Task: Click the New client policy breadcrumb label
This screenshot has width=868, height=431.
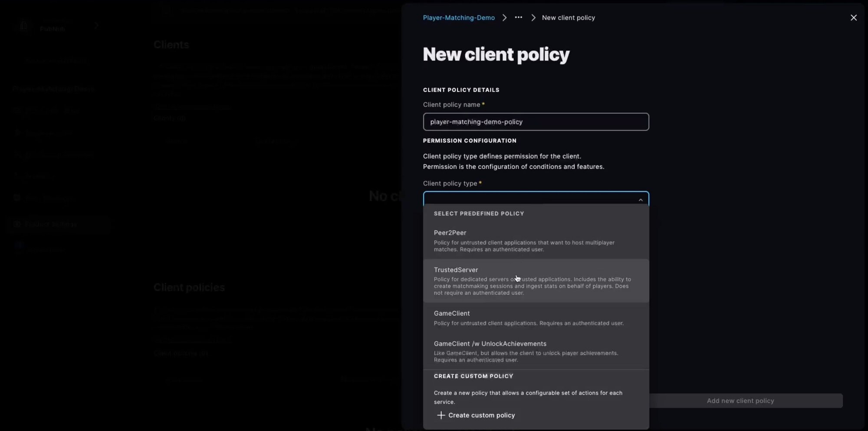Action: 568,18
